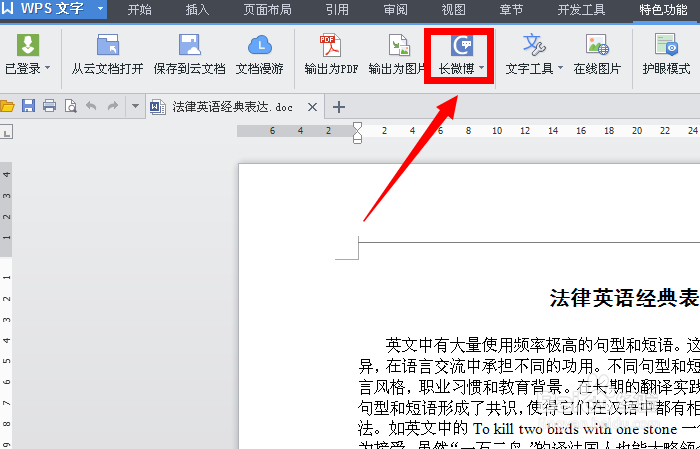This screenshot has width=700, height=449.
Task: Open 在线图片 online pictures
Action: click(597, 55)
